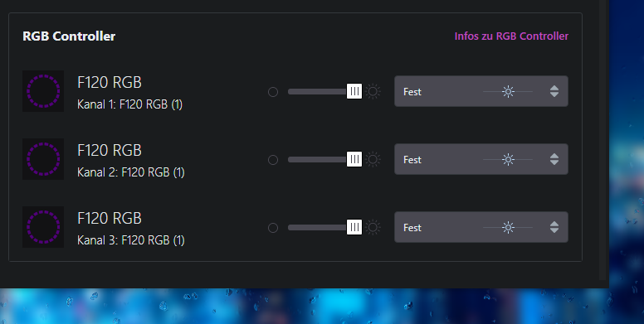Open the Fest effect dropdown for Kanal 2
Screen dimensions: 644x324
[481, 159]
